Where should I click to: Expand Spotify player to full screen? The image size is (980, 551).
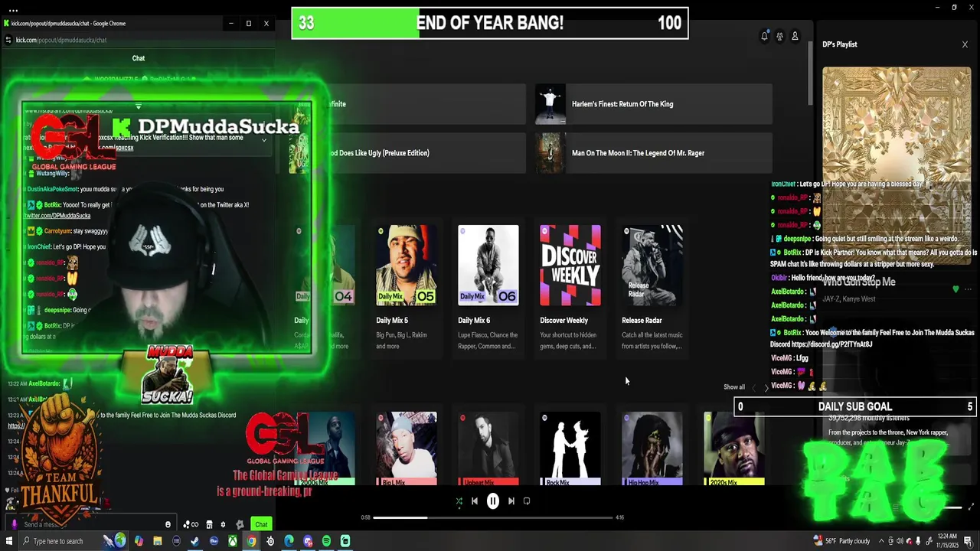pos(972,507)
